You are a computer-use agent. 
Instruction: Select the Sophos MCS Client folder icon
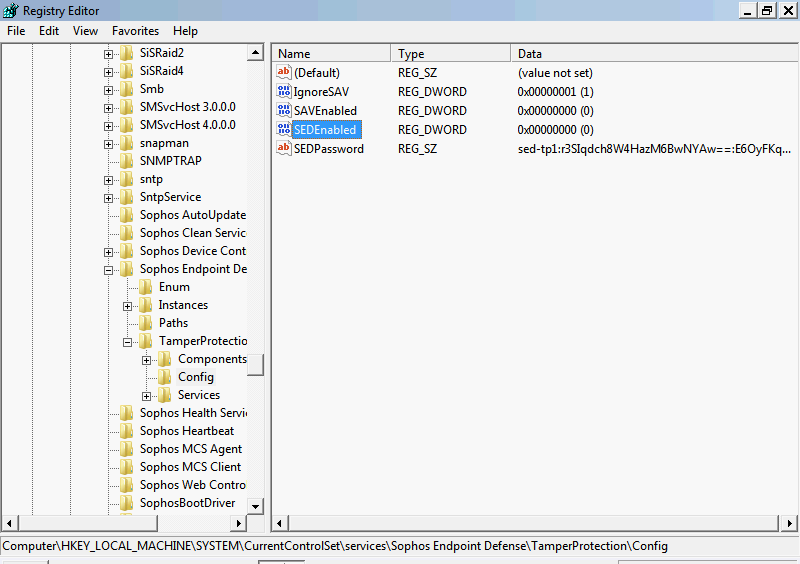(126, 467)
